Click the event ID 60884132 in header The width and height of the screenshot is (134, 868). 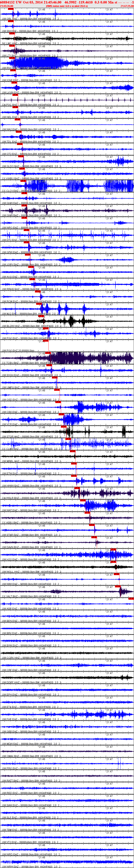(x=7, y=2)
